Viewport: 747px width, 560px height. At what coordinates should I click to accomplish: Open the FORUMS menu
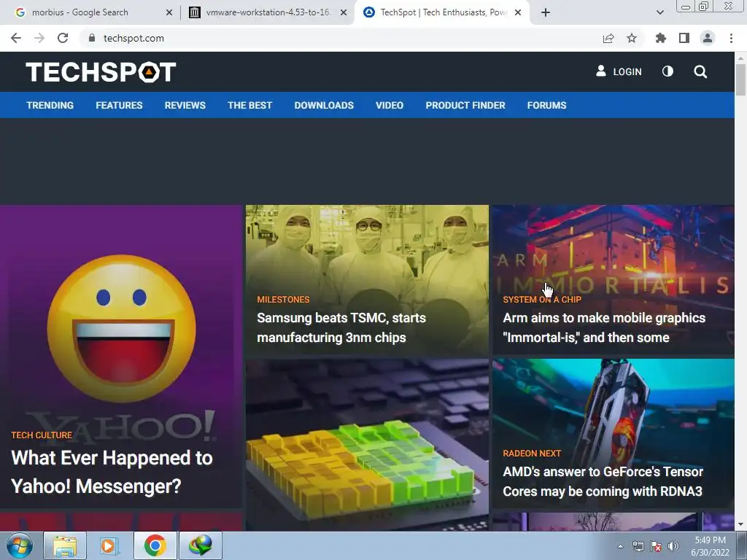point(546,105)
